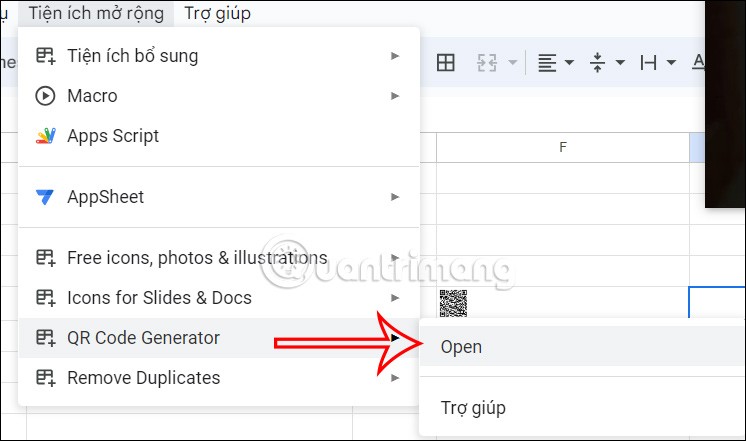Screen dimensions: 746x441
Task: Choose Open in QR Code submenu
Action: [x=582, y=347]
